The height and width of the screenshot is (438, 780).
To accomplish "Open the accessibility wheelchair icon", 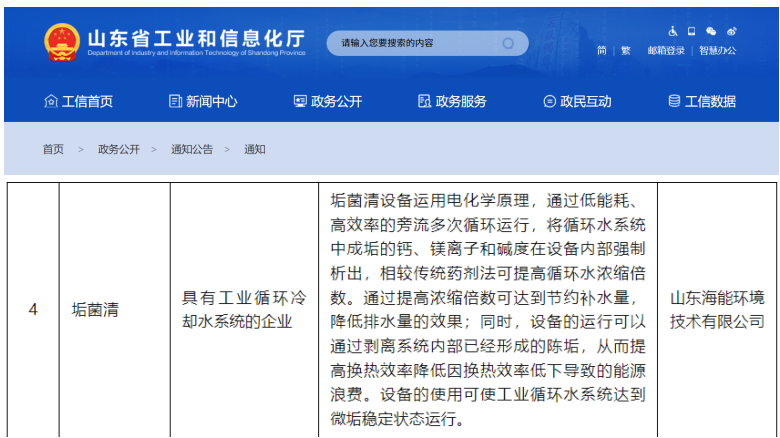I will (x=673, y=32).
